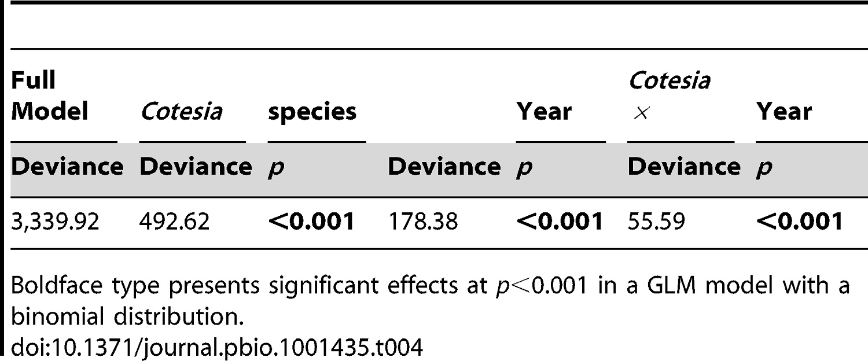The height and width of the screenshot is (361, 868).
Task: Click Deviance subheader beside first Year
Action: pos(444,167)
